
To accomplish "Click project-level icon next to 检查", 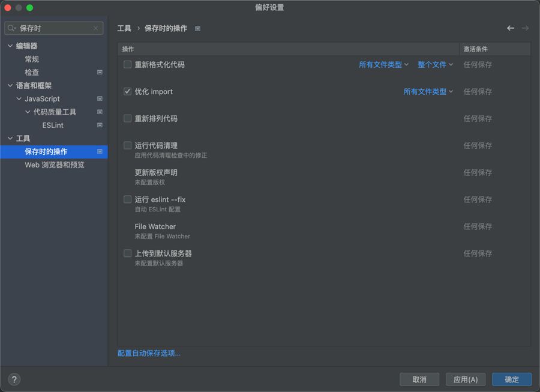I will tap(100, 73).
